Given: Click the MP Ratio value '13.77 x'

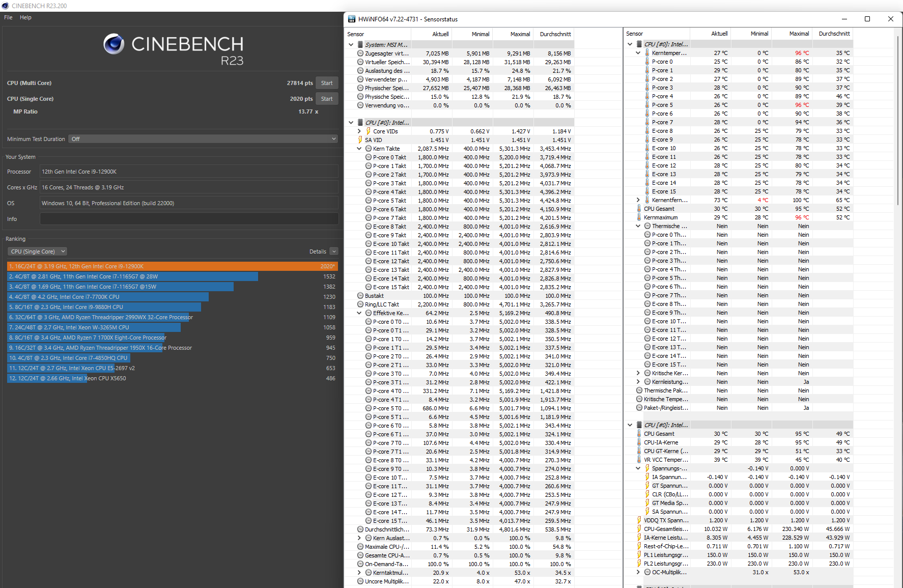Looking at the screenshot, I should point(308,111).
